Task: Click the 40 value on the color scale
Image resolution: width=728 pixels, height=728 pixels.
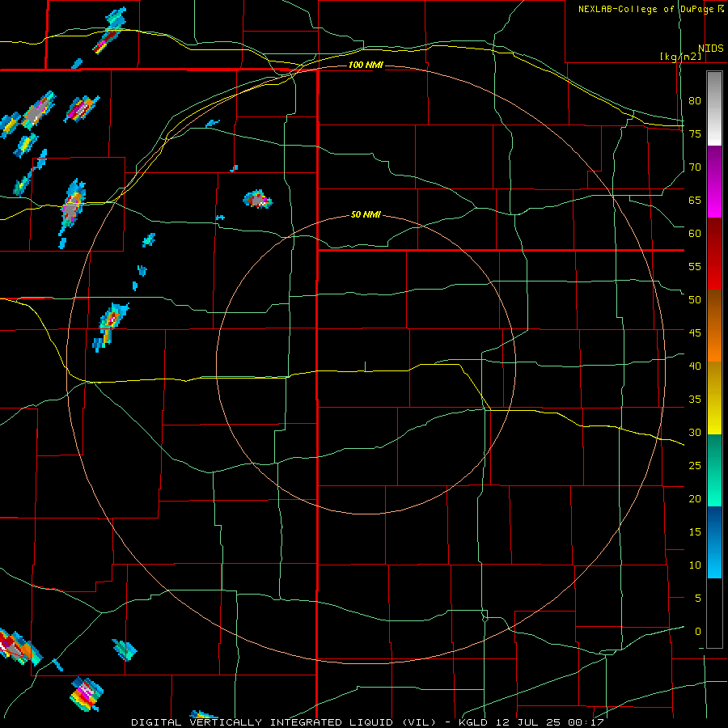Action: pos(695,366)
